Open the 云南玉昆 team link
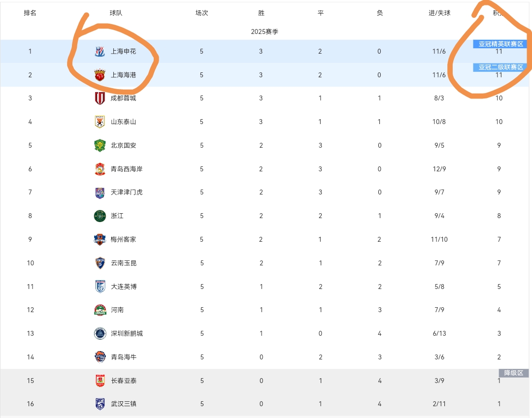 pyautogui.click(x=124, y=263)
